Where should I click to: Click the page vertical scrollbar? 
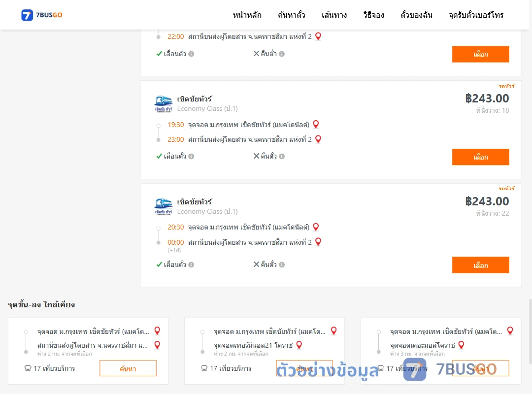point(530,331)
